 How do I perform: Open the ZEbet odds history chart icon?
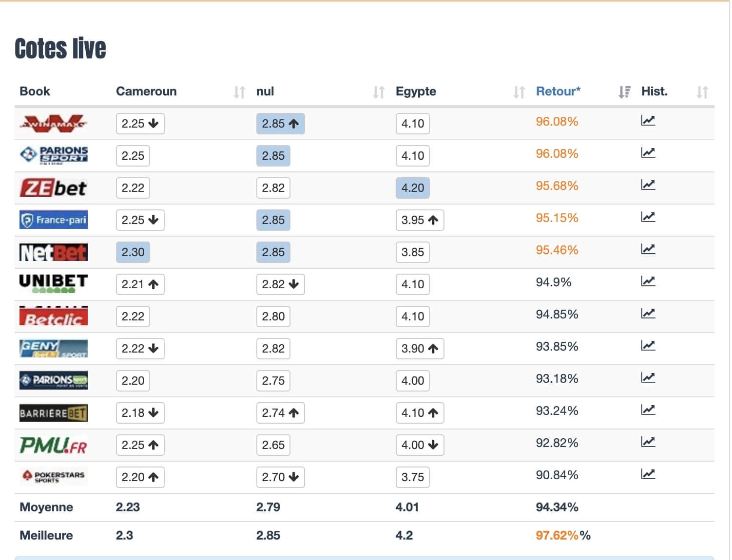coord(648,185)
